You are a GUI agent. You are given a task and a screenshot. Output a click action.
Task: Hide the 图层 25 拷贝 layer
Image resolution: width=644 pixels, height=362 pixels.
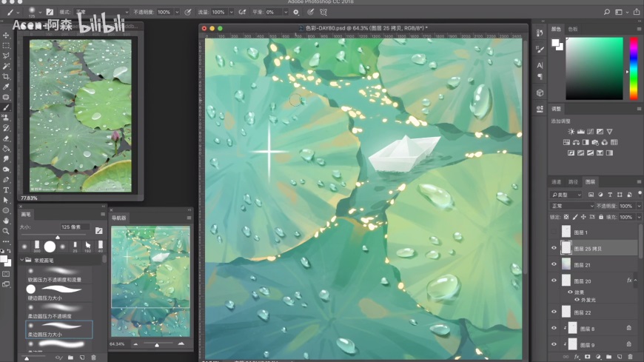coord(554,248)
